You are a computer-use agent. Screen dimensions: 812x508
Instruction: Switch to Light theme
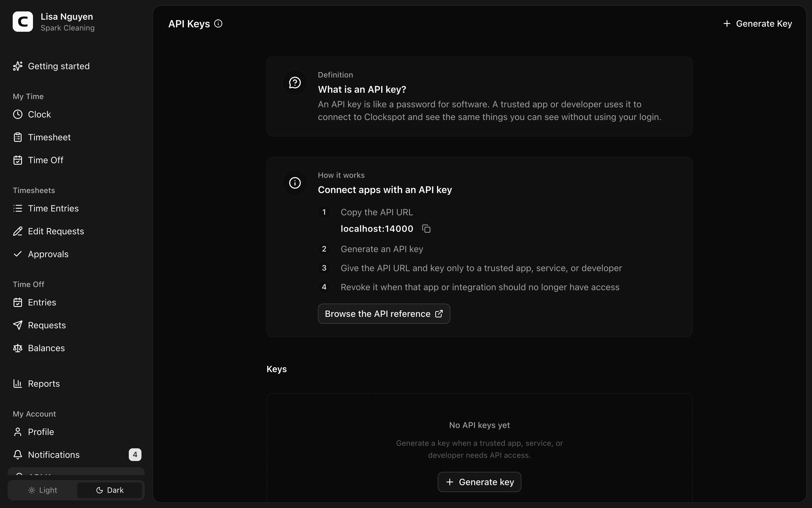[x=43, y=490]
